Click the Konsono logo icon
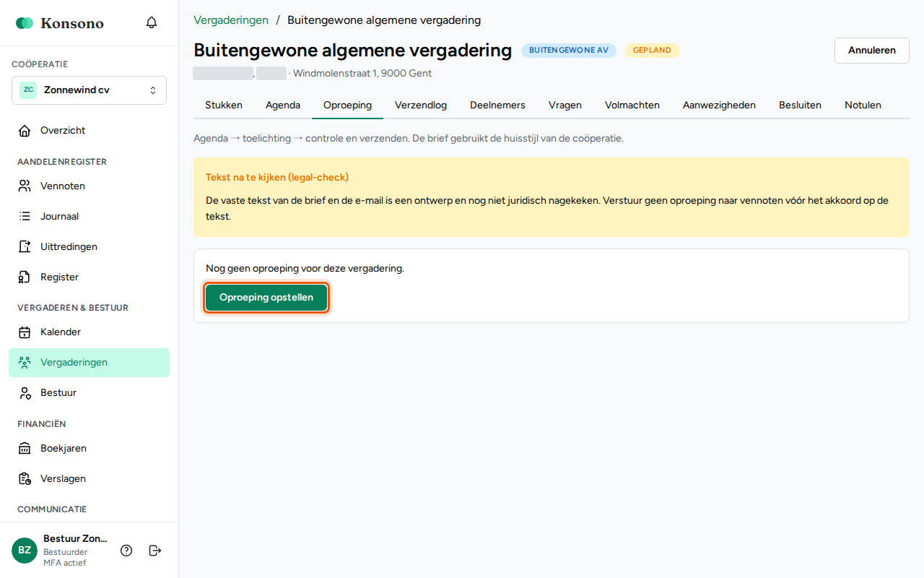Viewport: 924px width, 578px height. (25, 23)
